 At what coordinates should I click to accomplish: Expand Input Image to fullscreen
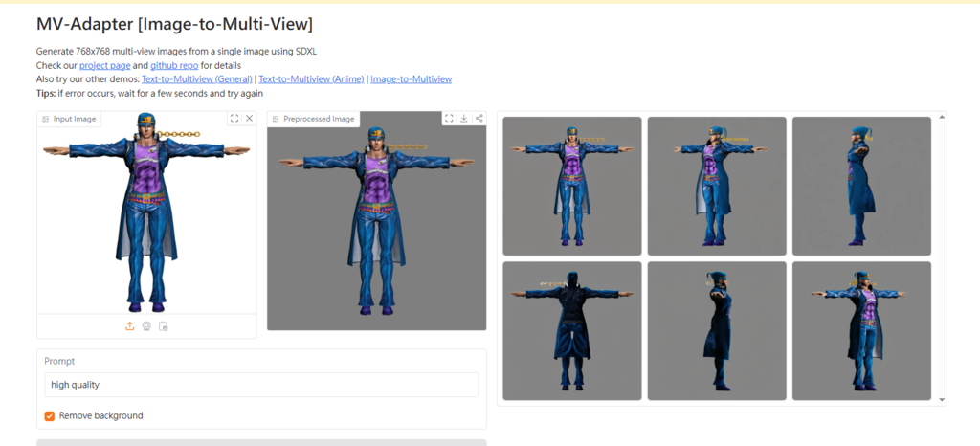point(234,118)
